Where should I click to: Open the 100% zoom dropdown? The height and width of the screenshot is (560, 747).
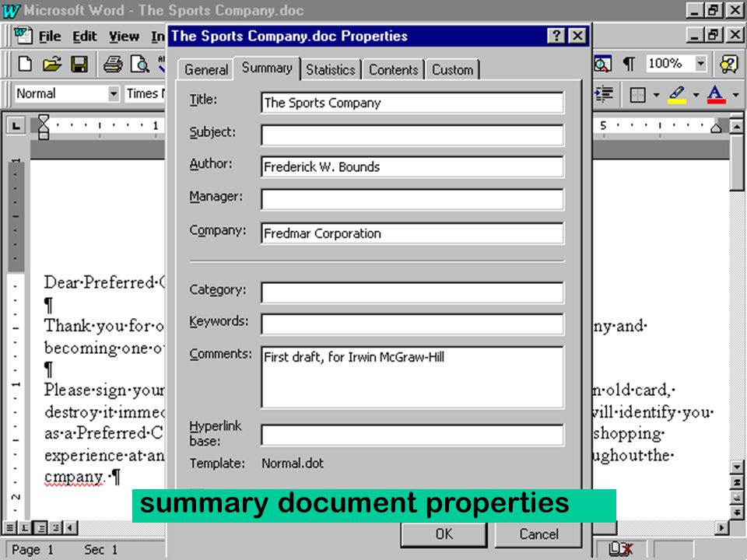(x=700, y=63)
